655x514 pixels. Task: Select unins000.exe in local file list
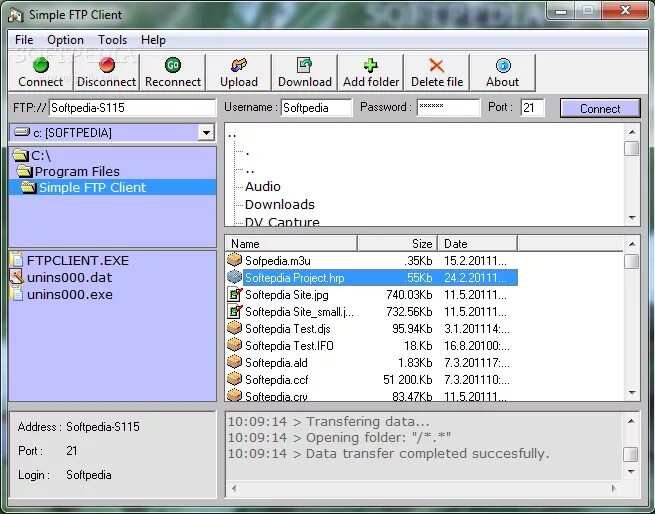[x=70, y=295]
